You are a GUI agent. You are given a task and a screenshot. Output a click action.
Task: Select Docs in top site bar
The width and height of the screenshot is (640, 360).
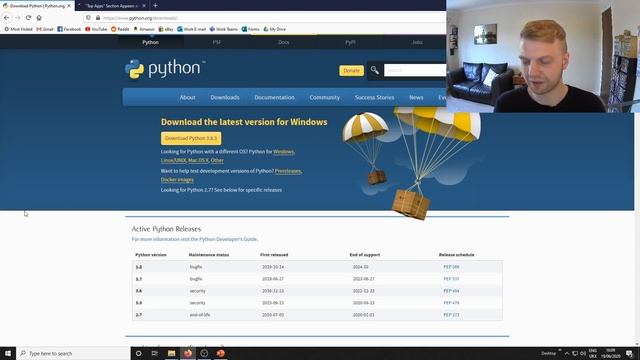(x=283, y=42)
